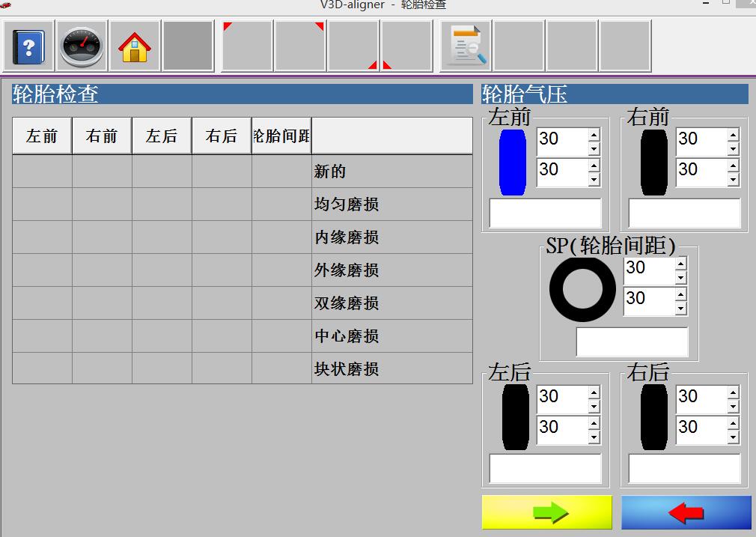Go to home screen icon
756x537 pixels.
pos(135,46)
